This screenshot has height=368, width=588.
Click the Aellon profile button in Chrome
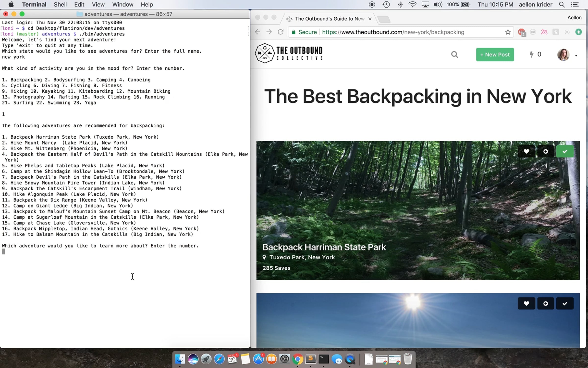(x=574, y=18)
